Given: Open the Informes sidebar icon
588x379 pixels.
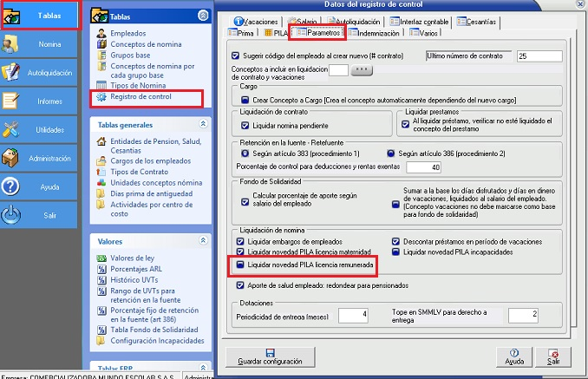Looking at the screenshot, I should 12,101.
